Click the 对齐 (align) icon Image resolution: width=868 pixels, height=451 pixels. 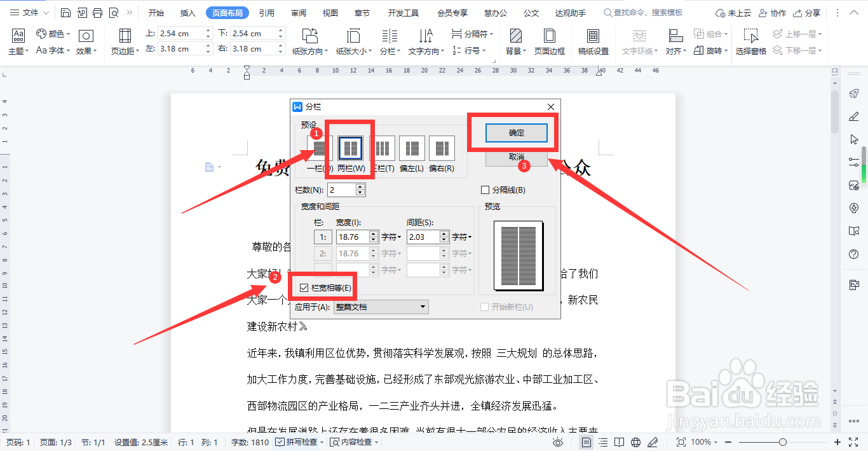coord(675,41)
